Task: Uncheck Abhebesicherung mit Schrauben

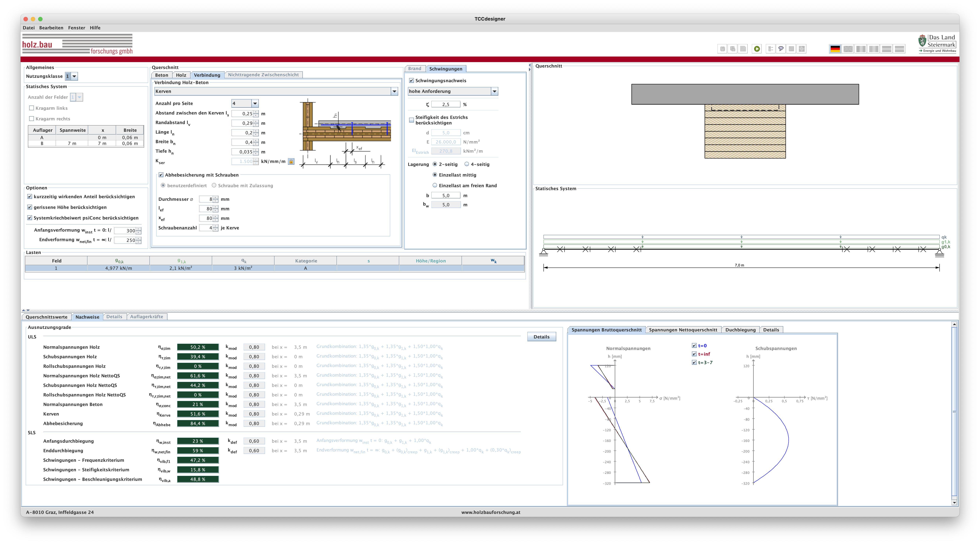Action: [x=161, y=175]
